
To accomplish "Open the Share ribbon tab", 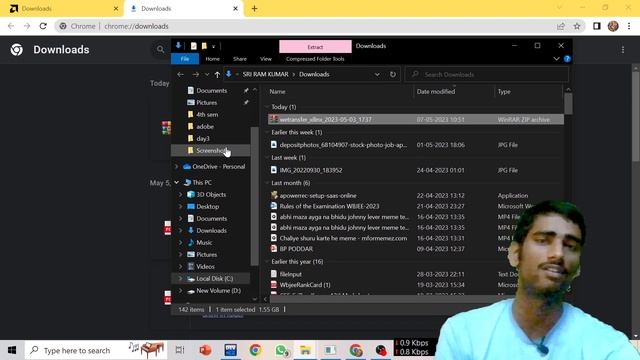I will point(240,59).
